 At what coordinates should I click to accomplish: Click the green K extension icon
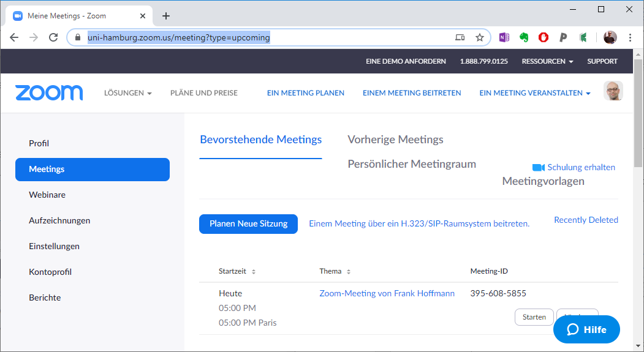coord(583,37)
